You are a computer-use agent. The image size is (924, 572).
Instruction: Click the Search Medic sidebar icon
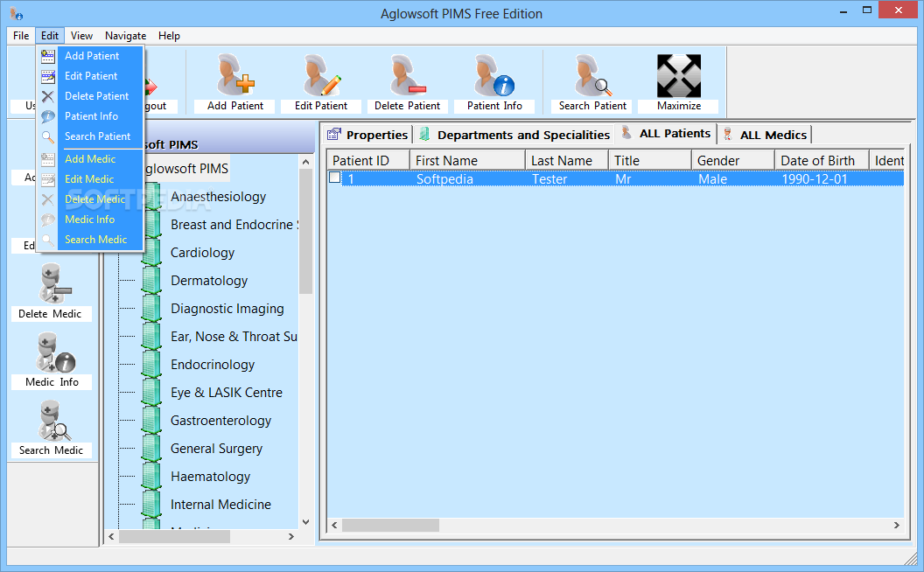[53, 421]
